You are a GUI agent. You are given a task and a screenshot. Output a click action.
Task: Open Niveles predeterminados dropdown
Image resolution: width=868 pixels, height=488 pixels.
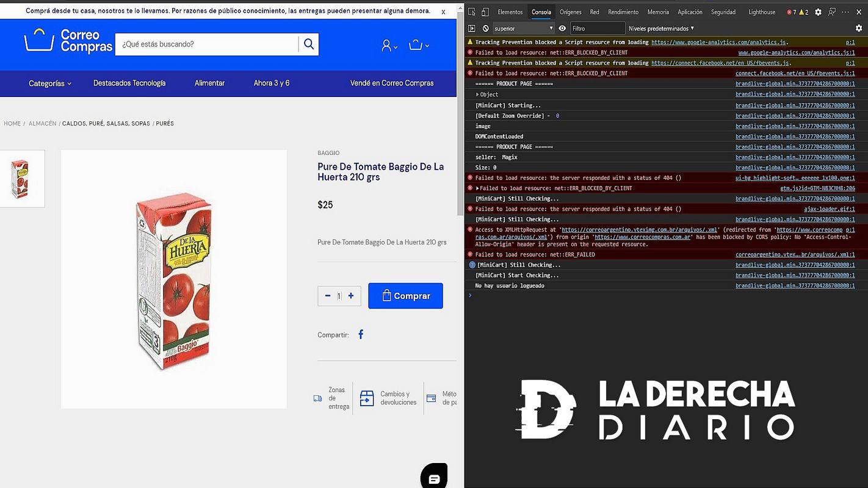point(661,28)
